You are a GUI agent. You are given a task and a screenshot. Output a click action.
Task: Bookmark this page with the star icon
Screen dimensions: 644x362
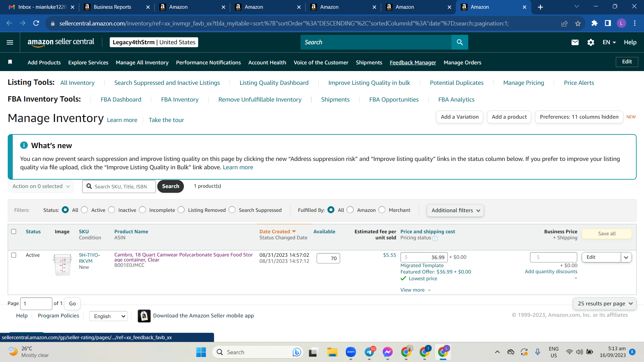point(578,23)
